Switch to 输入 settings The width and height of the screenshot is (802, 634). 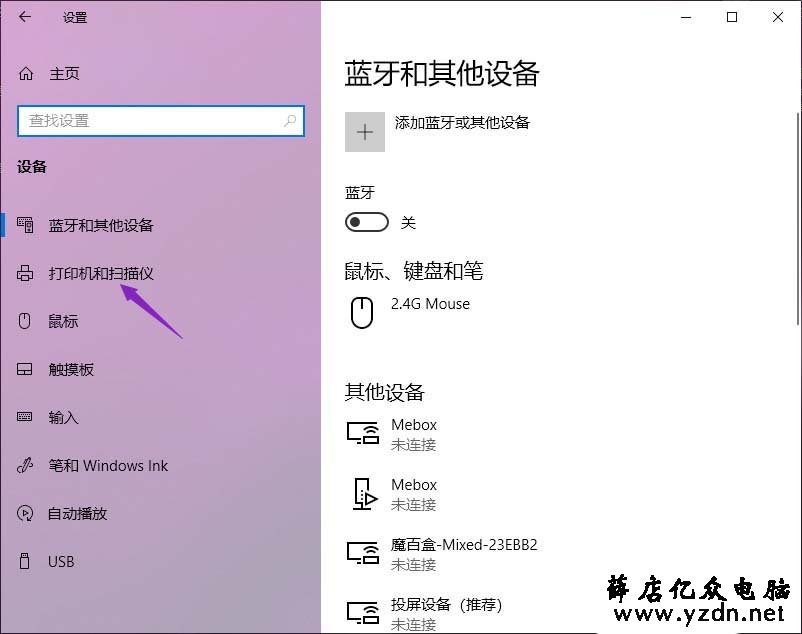click(x=63, y=417)
